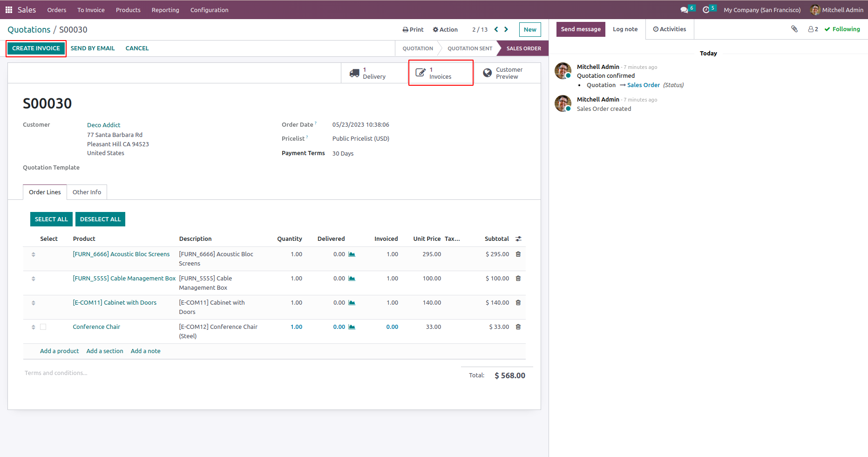Image resolution: width=868 pixels, height=457 pixels.
Task: Go to next record arrow
Action: click(x=506, y=29)
